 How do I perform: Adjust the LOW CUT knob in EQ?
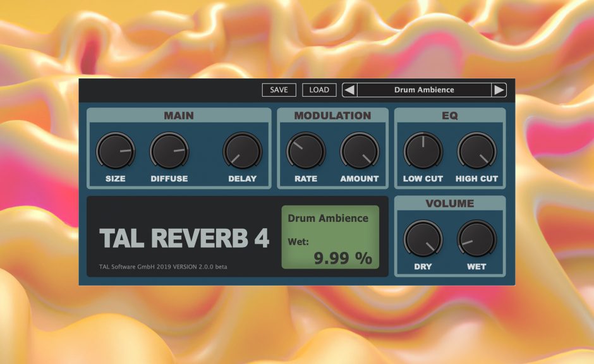[422, 152]
